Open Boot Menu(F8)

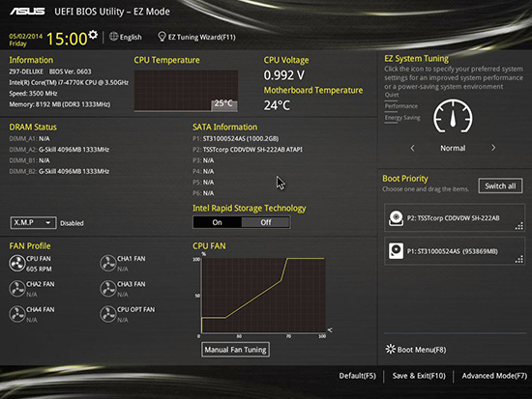tap(416, 349)
